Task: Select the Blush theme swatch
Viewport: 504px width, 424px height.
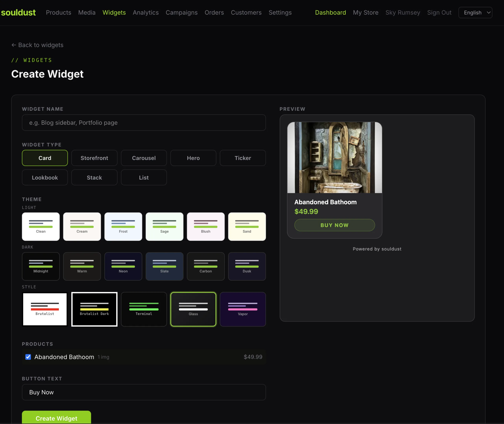Action: click(206, 226)
